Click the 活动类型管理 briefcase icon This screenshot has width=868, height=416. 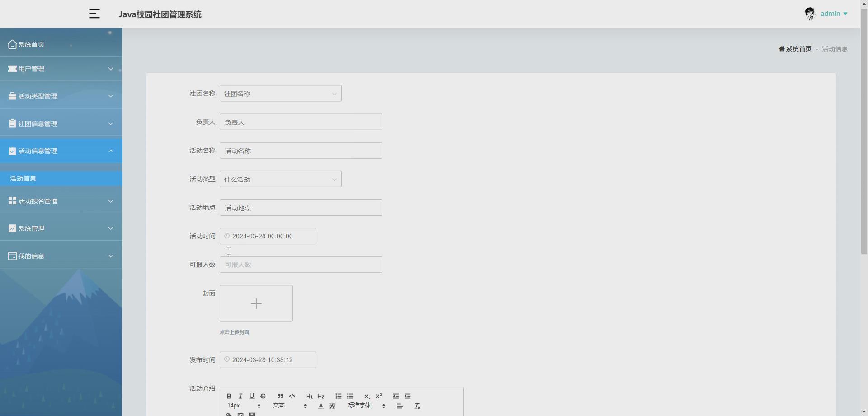click(12, 96)
